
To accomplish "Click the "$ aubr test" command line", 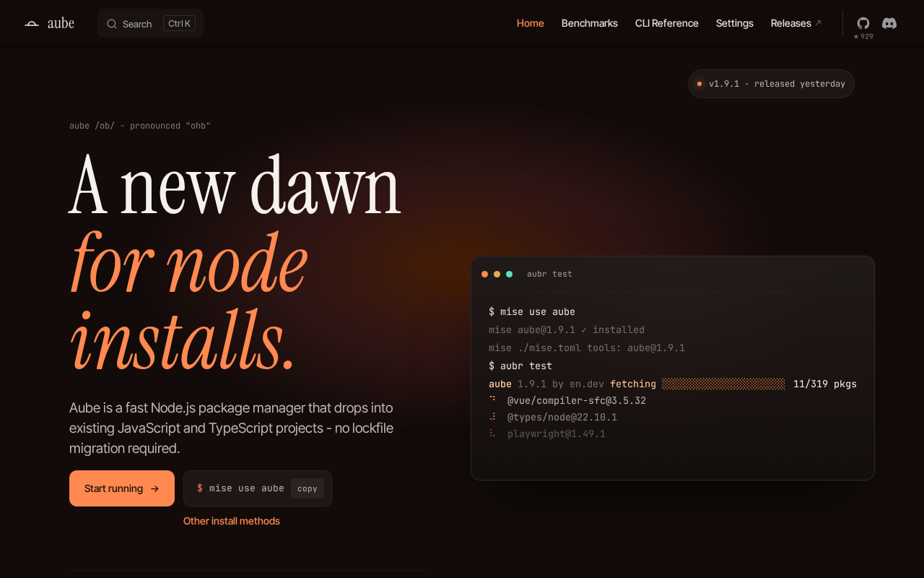I will point(520,366).
